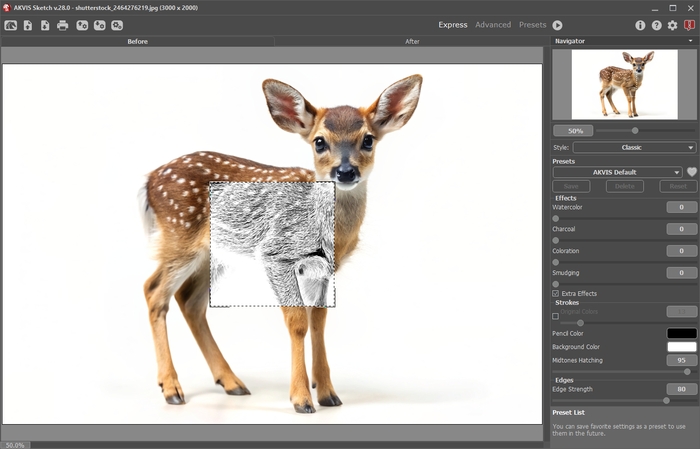Open the AKVIS Default presets dropdown
Viewport: 700px width, 449px height.
click(618, 172)
